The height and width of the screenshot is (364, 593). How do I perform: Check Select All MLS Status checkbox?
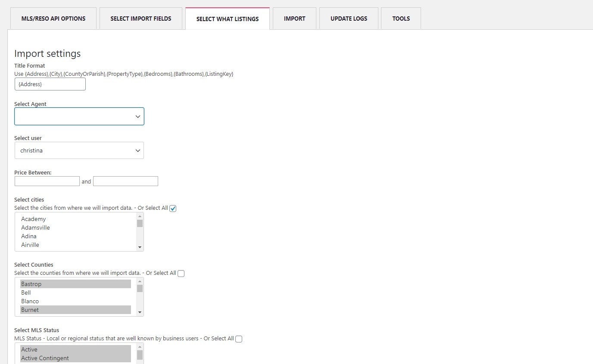[239, 339]
